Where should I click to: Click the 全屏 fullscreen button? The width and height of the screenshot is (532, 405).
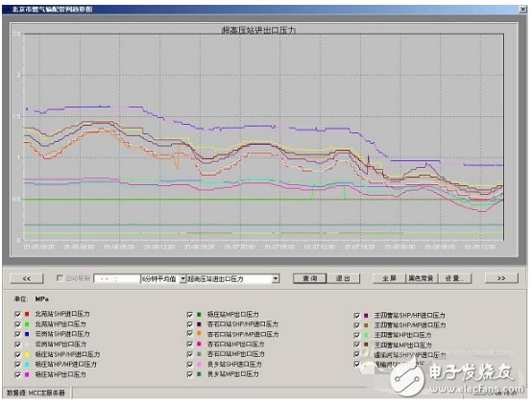click(x=389, y=278)
